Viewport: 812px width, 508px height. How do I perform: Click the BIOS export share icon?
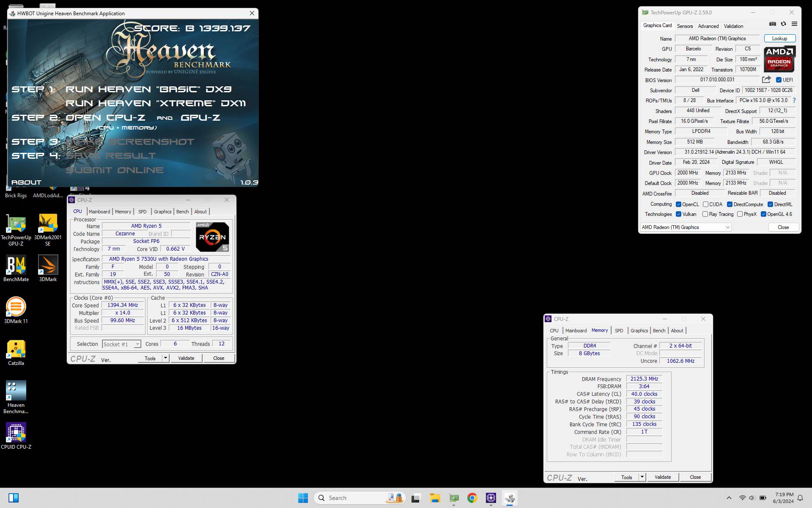(766, 80)
